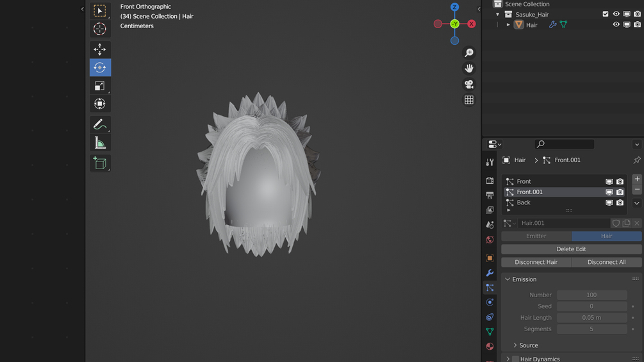Screen dimensions: 644x362
Task: Expand the Source subpanel
Action: (515, 345)
